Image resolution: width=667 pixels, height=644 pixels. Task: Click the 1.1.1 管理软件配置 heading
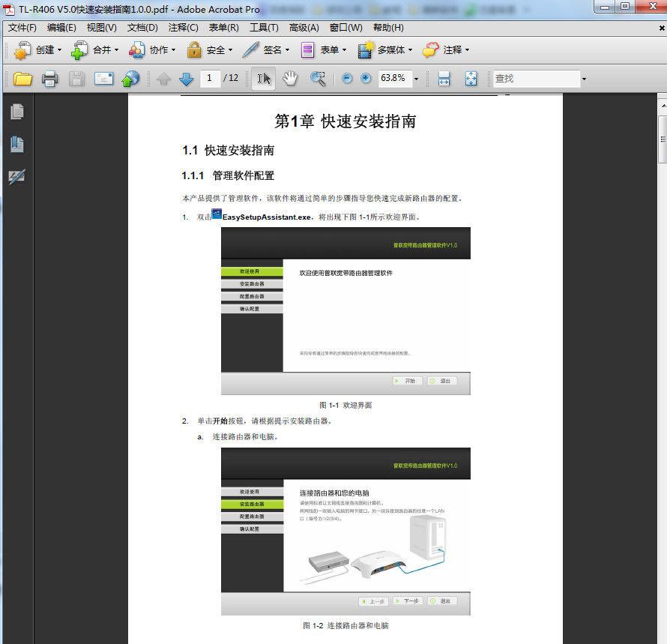click(228, 175)
